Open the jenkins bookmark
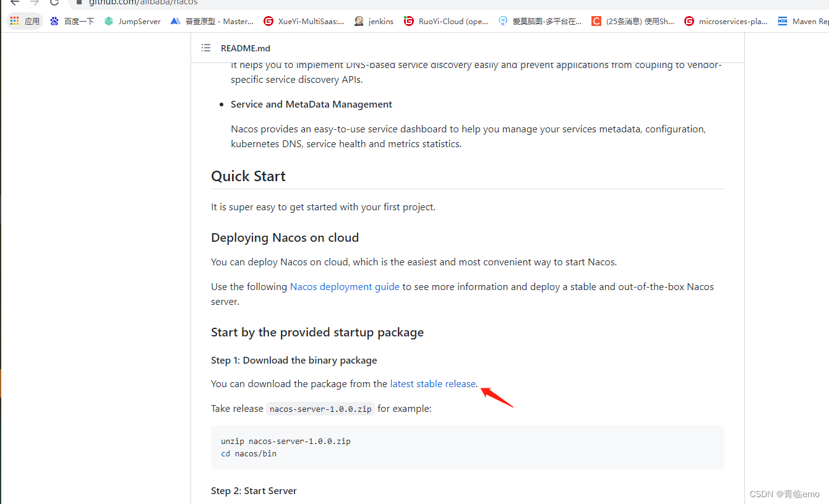This screenshot has height=504, width=829. tap(374, 21)
